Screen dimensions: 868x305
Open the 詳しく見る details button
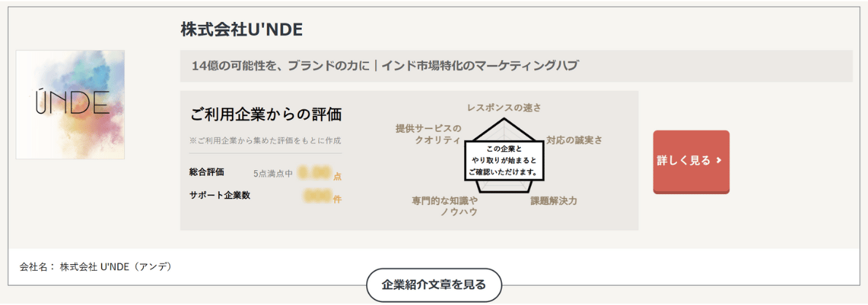[x=691, y=162]
